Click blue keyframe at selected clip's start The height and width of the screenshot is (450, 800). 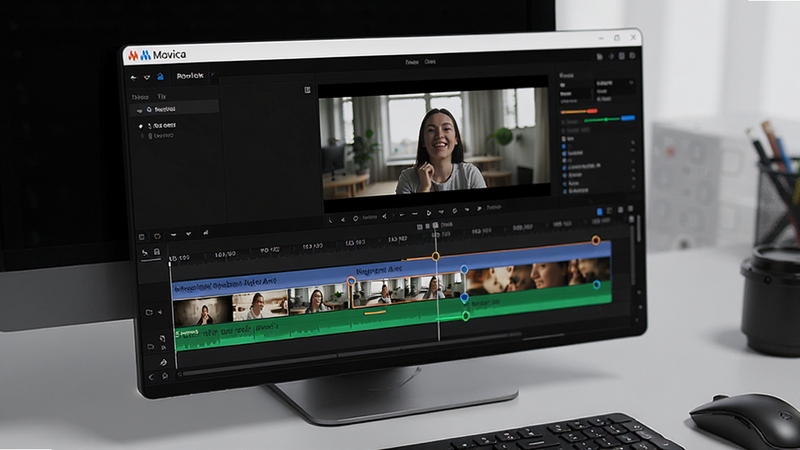pyautogui.click(x=351, y=281)
